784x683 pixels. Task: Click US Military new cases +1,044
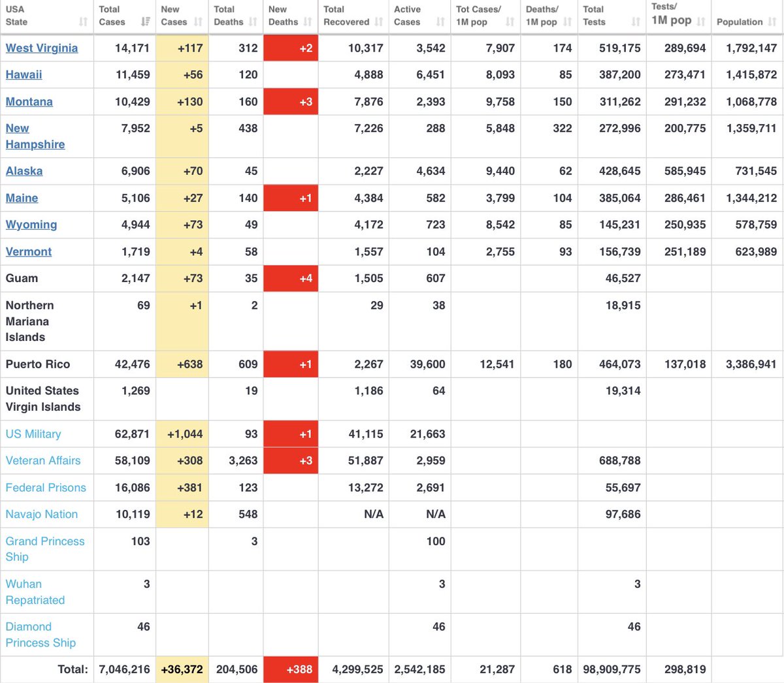(x=182, y=434)
